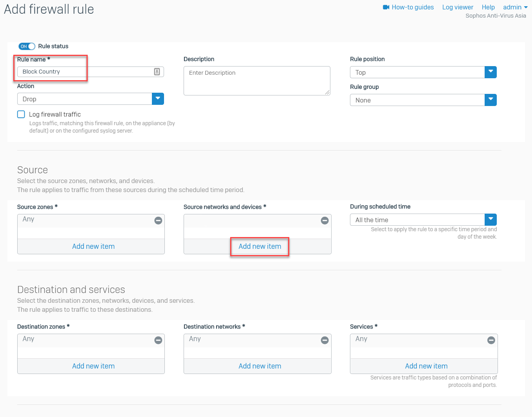Screen dimensions: 532x417
Task: Click the small icon inside the Rule name field
Action: click(157, 72)
